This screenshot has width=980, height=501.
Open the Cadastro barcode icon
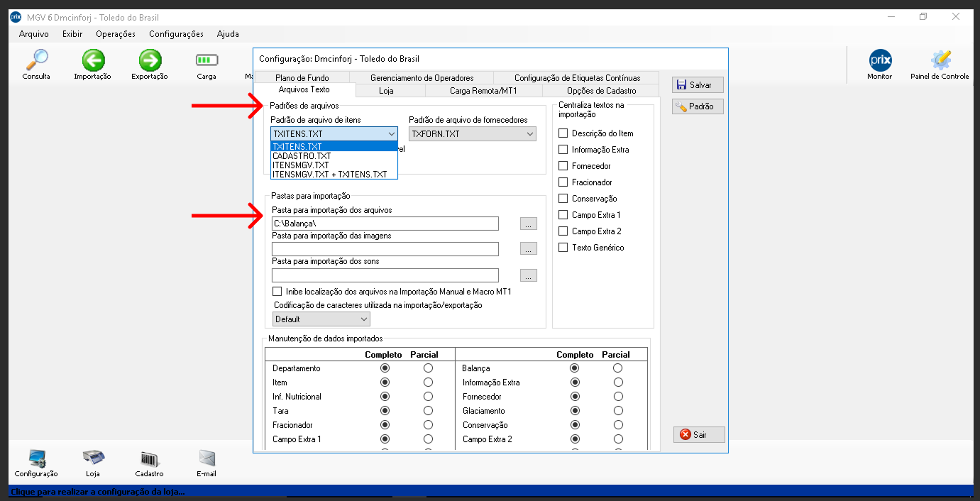(149, 459)
